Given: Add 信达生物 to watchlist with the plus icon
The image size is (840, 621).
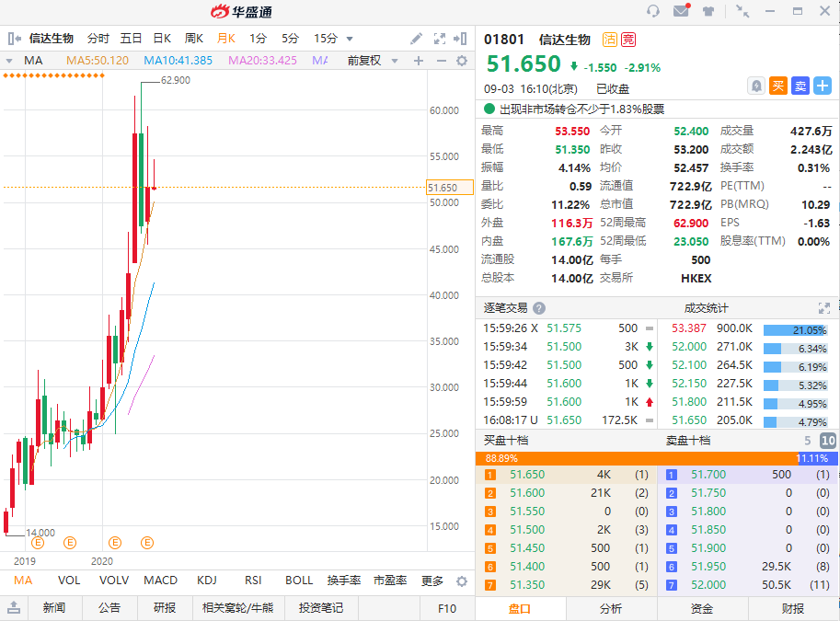Looking at the screenshot, I should [821, 86].
